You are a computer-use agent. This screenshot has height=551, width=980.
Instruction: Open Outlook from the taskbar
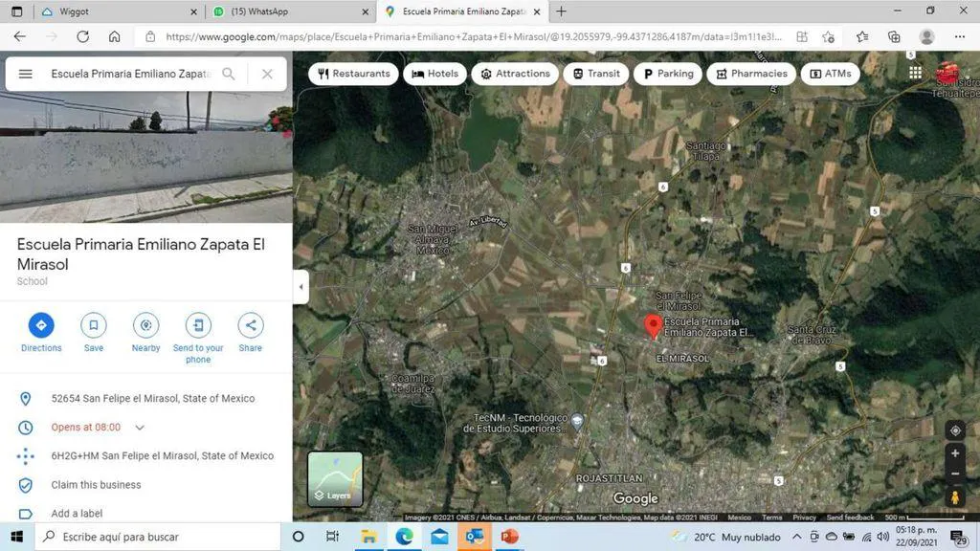click(x=475, y=537)
